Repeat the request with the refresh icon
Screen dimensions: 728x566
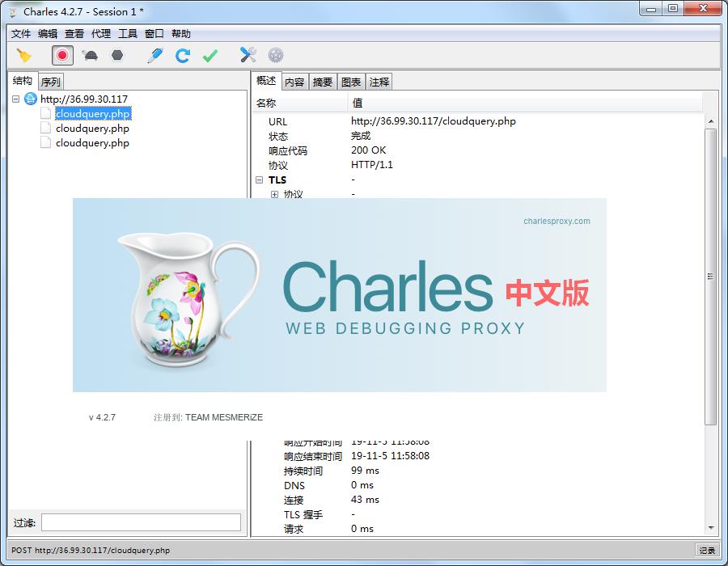click(x=183, y=55)
